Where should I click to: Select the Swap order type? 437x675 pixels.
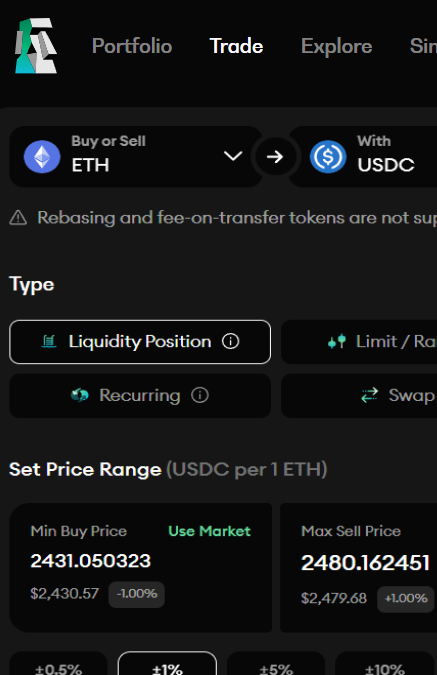point(359,396)
